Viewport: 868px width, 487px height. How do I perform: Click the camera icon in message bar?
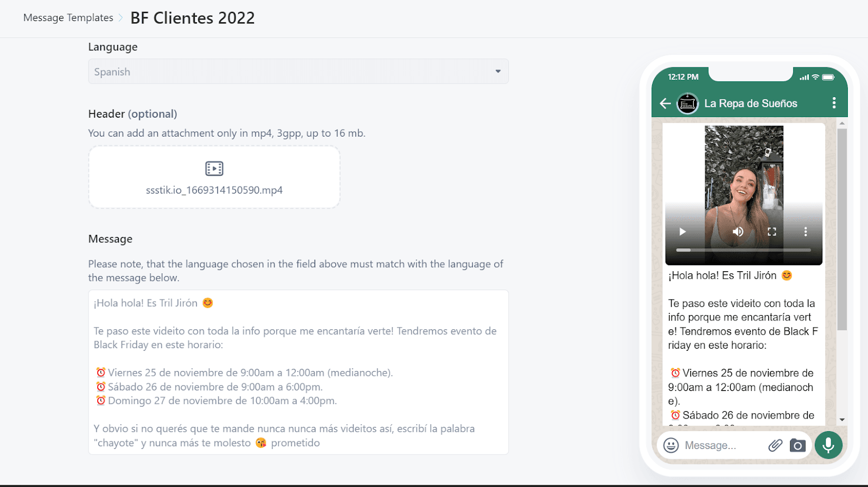797,445
